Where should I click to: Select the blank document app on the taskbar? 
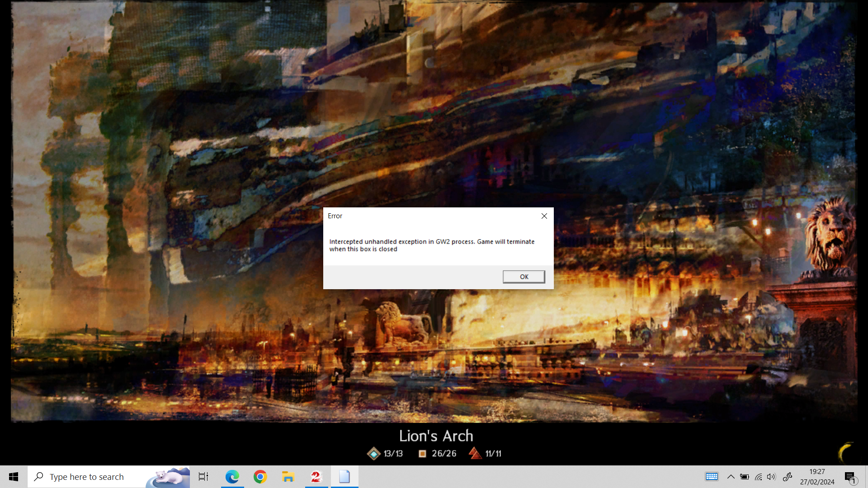click(344, 477)
